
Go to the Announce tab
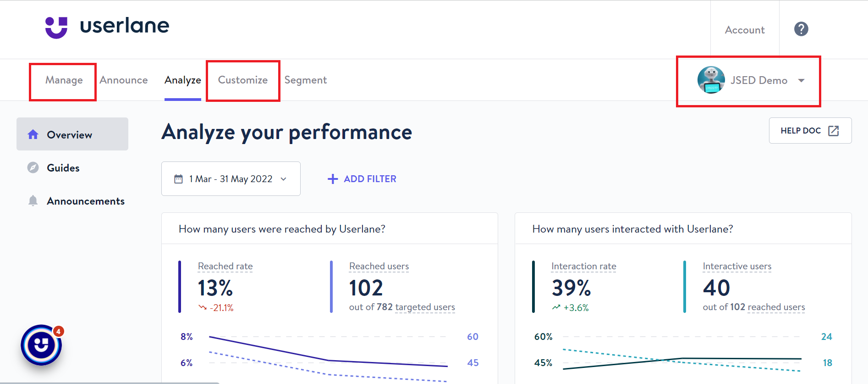(124, 80)
